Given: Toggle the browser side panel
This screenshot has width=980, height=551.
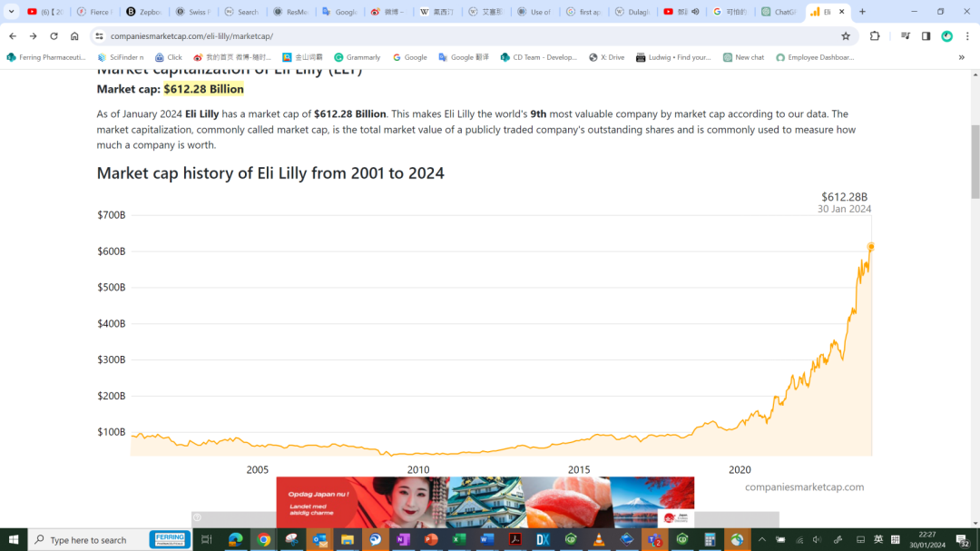Looking at the screenshot, I should coord(926,36).
